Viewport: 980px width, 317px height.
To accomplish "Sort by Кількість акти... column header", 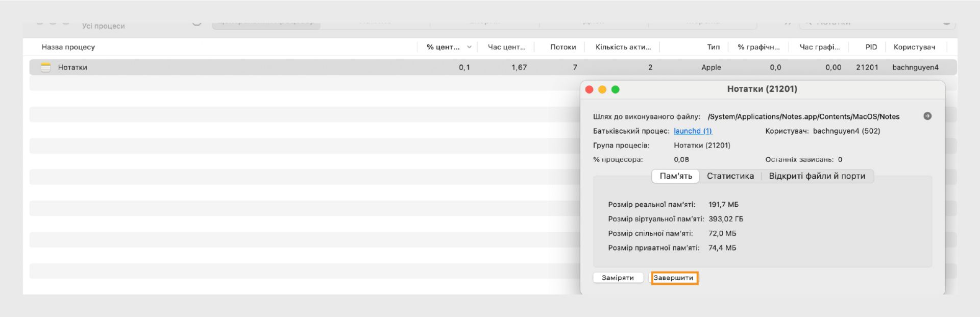I will 623,47.
